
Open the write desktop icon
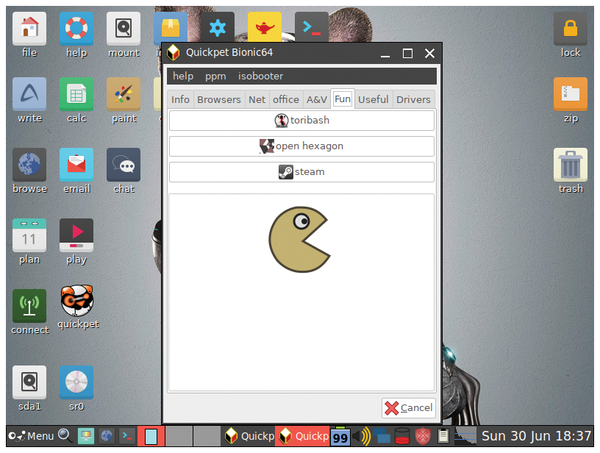point(29,94)
